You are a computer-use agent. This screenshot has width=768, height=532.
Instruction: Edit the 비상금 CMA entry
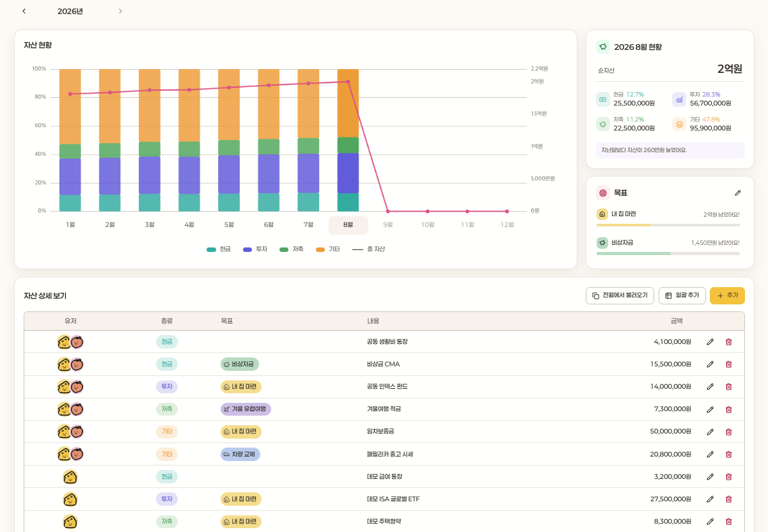tap(710, 364)
